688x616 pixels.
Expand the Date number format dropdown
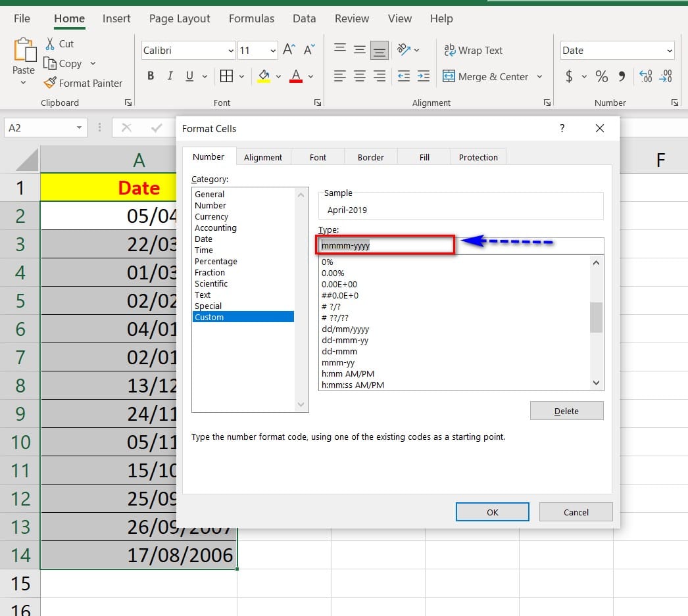coord(670,51)
